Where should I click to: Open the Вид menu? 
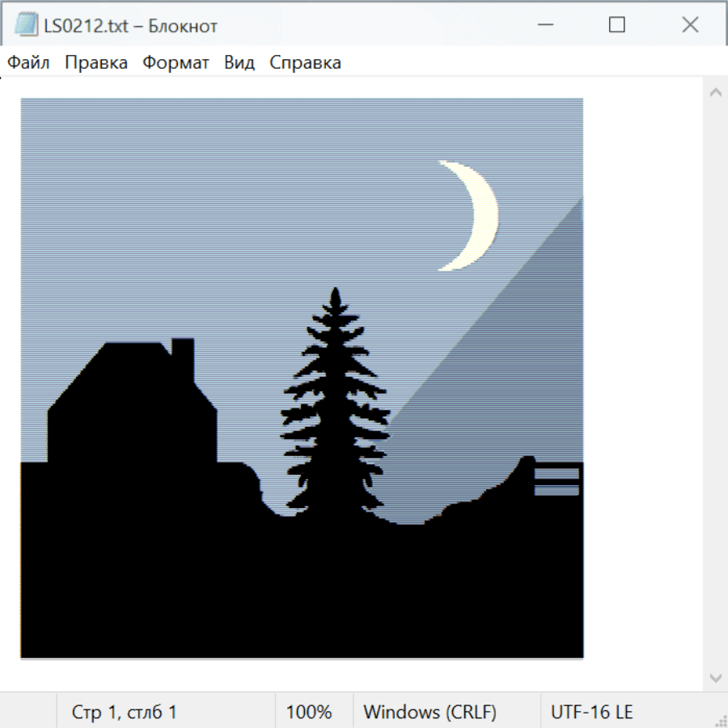tap(239, 63)
